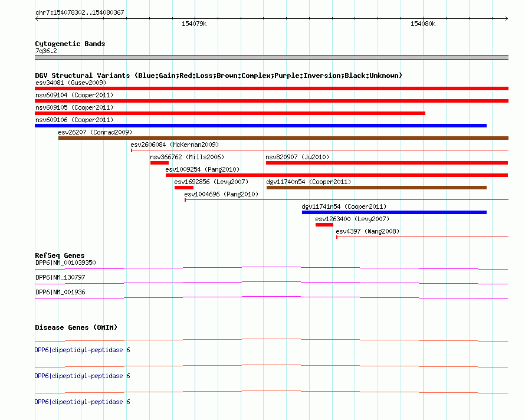
Task: Open variant label esv1692856 (Levy2007)
Action: coord(211,182)
